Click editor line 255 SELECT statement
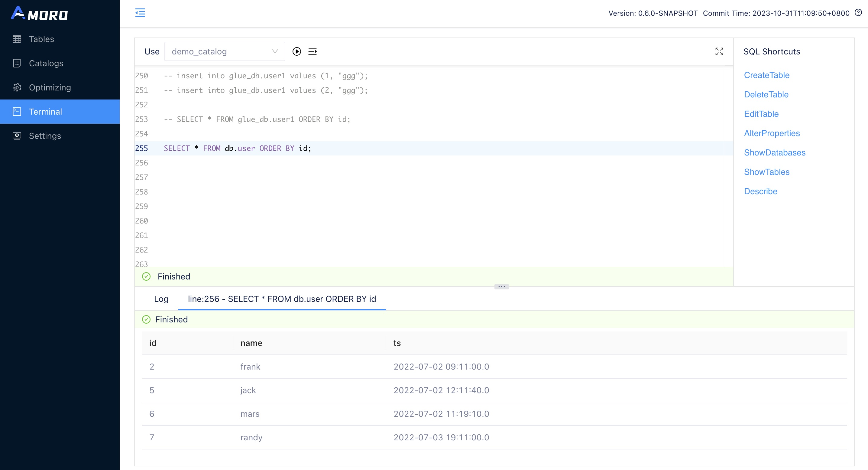This screenshot has height=470, width=868. tap(237, 149)
